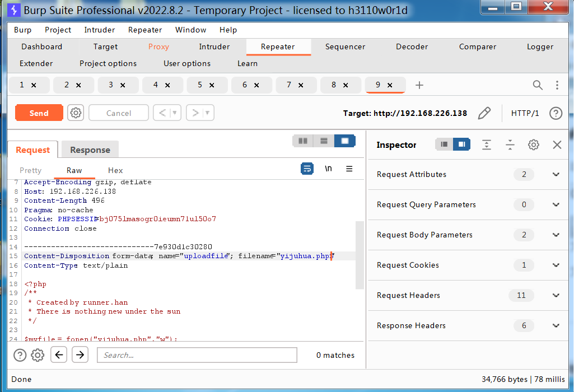Viewport: 574px width, 392px height.
Task: Click HTTP/1 protocol selector
Action: 525,113
